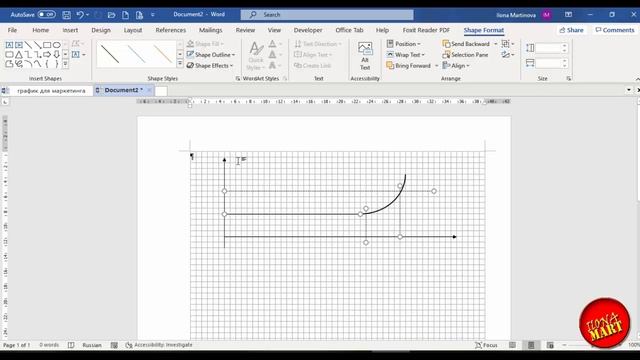Open Format Shape dialog launcher
The image size is (640, 360).
238,78
